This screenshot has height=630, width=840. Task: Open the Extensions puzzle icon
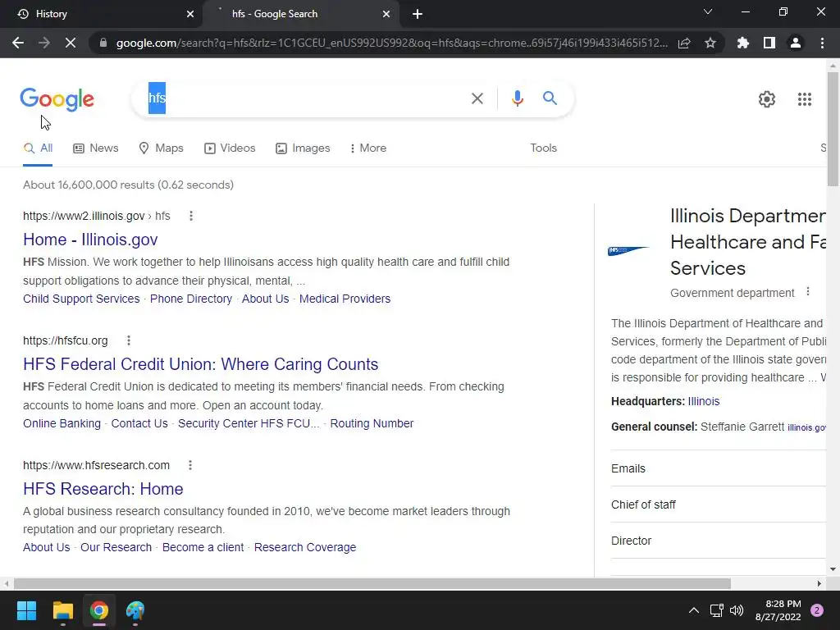tap(743, 43)
